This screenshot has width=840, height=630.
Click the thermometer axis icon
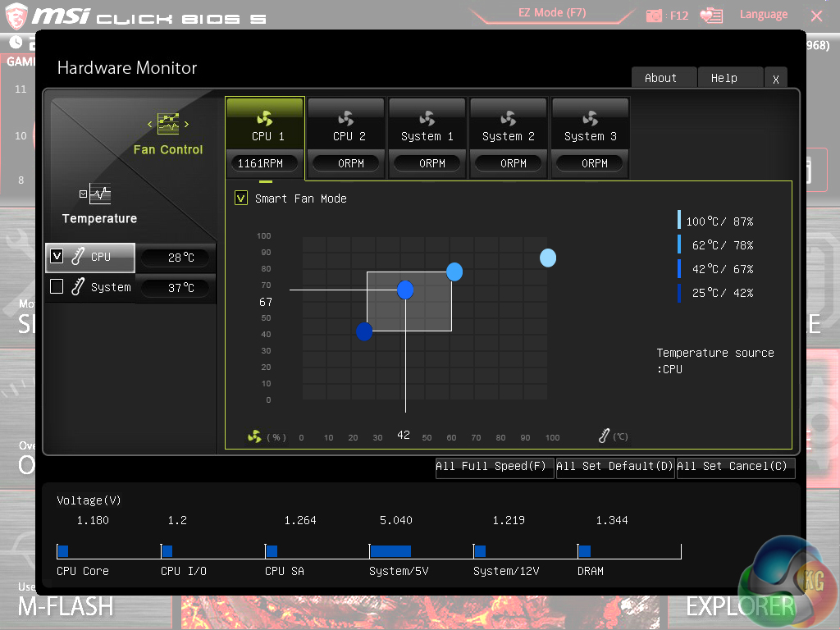pyautogui.click(x=604, y=436)
